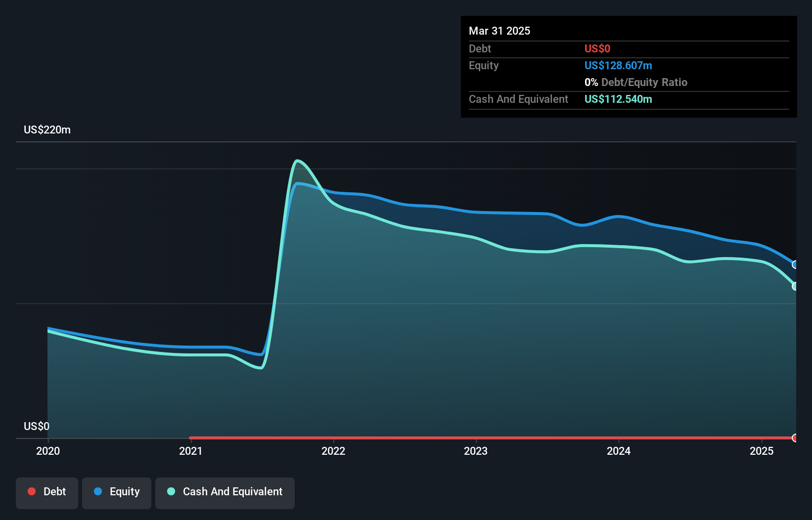This screenshot has width=812, height=520.
Task: Click the 2024 x-axis label
Action: (x=619, y=451)
